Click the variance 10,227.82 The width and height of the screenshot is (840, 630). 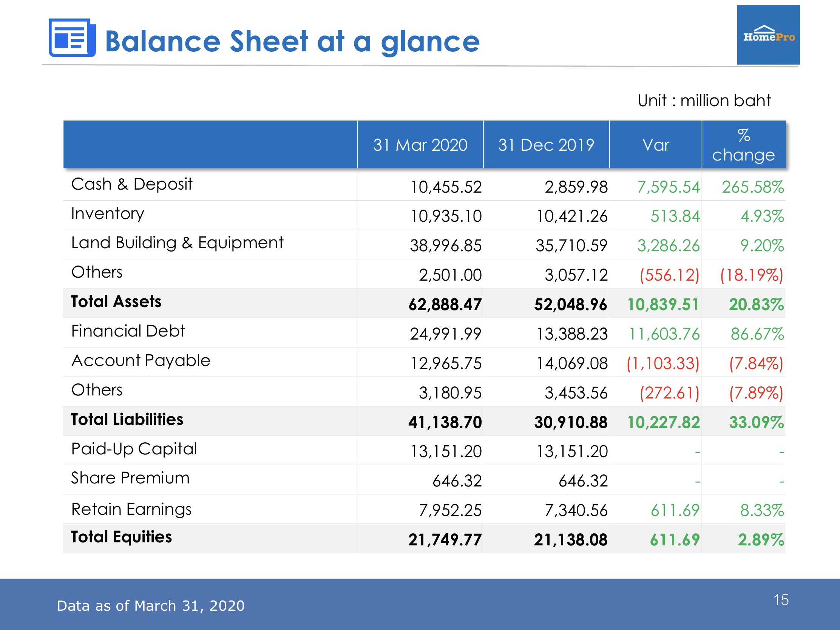click(x=663, y=422)
